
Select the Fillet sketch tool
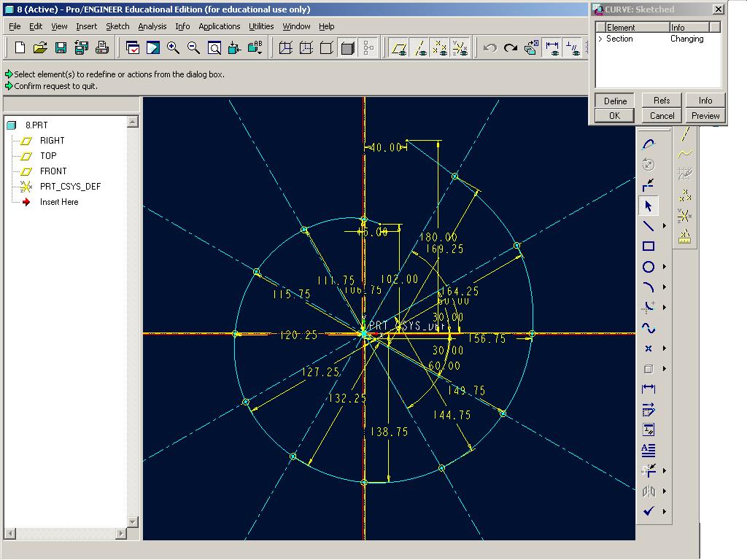tap(649, 308)
